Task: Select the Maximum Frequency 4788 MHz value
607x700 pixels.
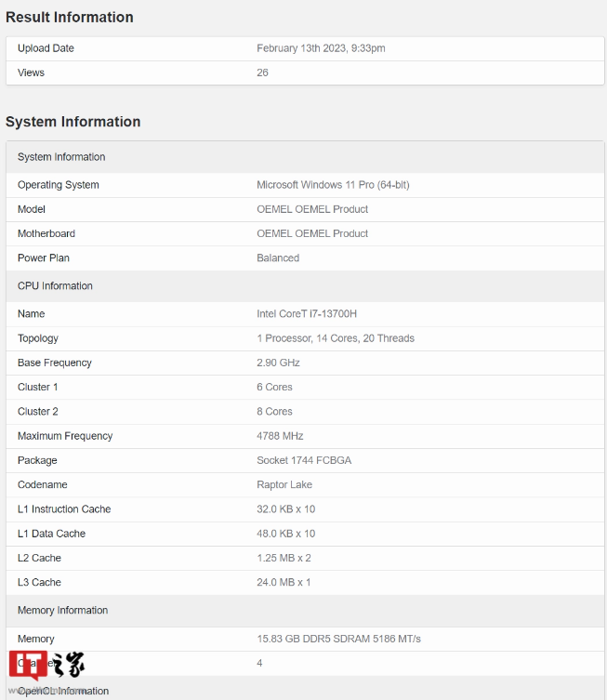Action: 280,436
